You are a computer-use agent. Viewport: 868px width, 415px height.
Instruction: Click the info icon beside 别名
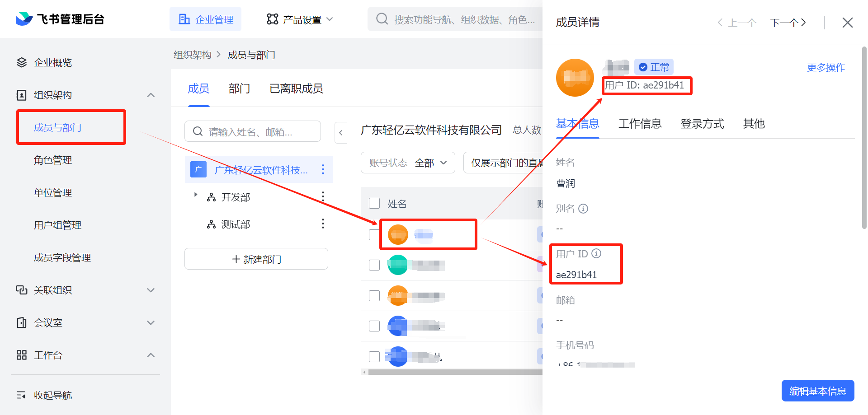coord(583,209)
